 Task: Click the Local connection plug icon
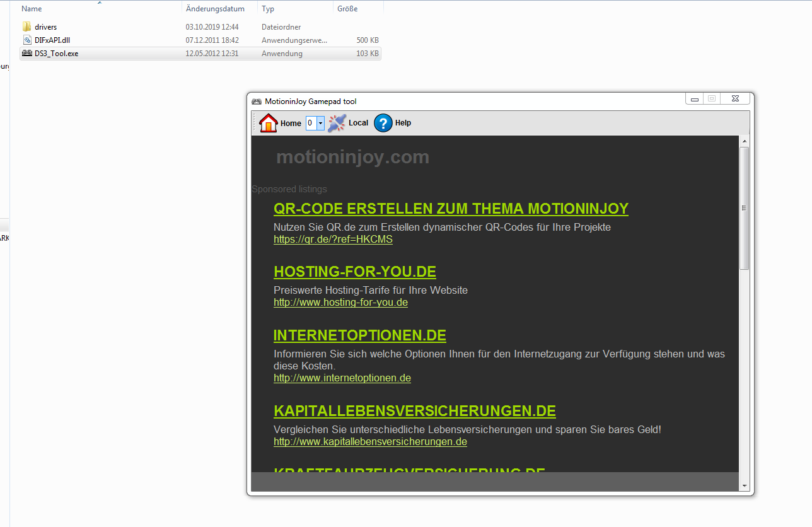(337, 123)
